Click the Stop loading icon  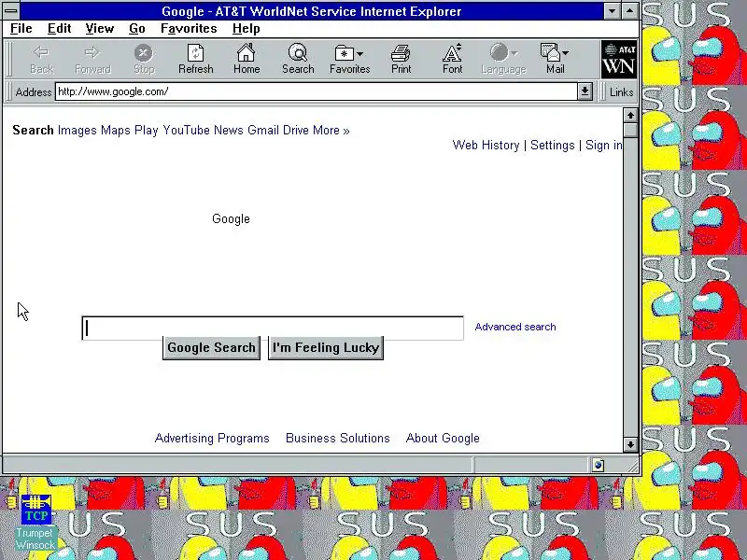[x=144, y=53]
